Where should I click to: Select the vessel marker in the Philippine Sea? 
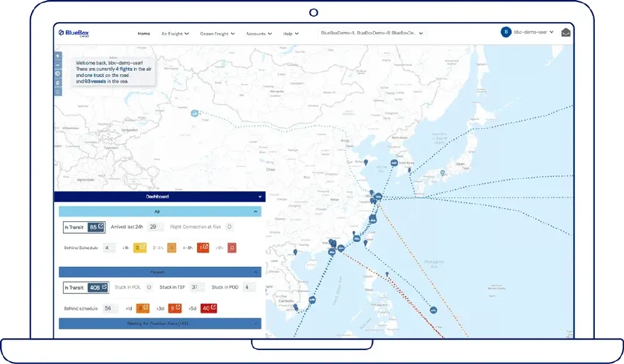pos(433,309)
